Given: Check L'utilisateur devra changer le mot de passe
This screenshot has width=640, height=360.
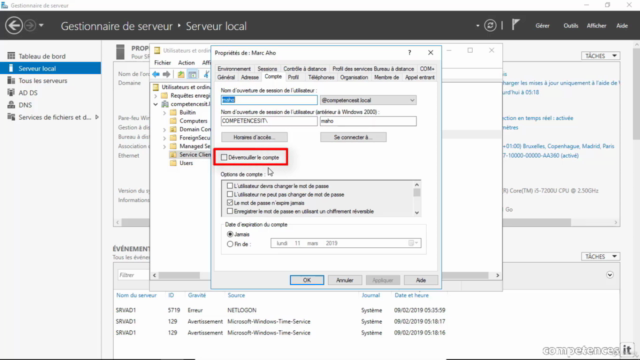Looking at the screenshot, I should click(x=230, y=186).
